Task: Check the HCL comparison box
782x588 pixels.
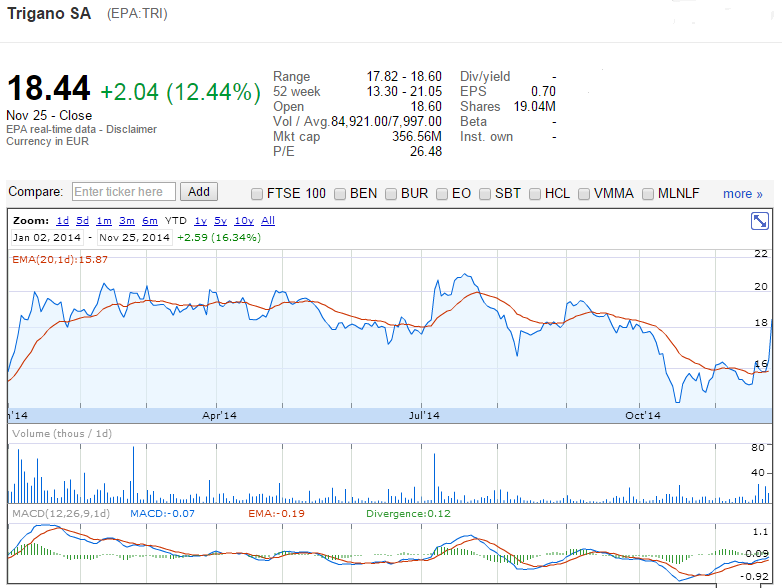Action: point(535,194)
